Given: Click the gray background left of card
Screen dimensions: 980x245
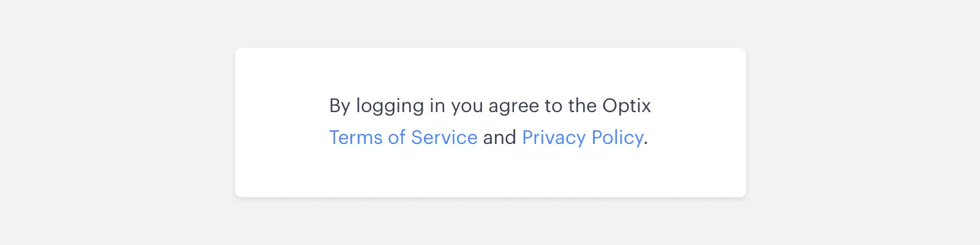Looking at the screenshot, I should 116,123.
